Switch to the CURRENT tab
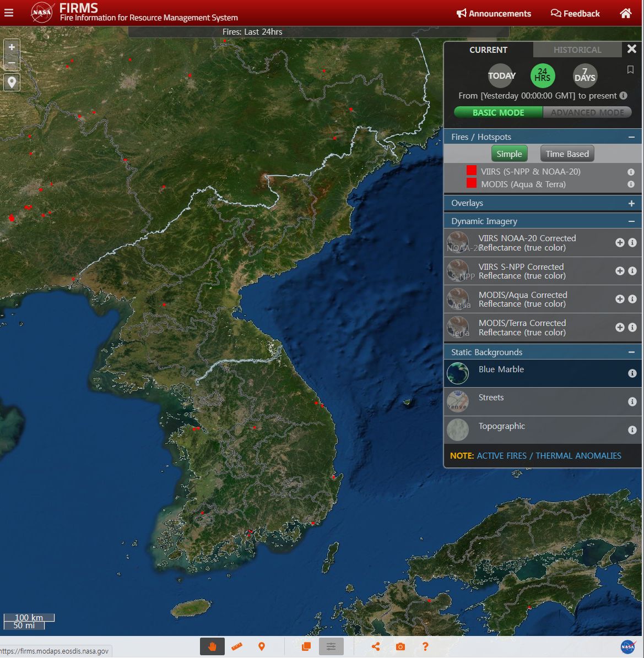644x658 pixels. (488, 50)
